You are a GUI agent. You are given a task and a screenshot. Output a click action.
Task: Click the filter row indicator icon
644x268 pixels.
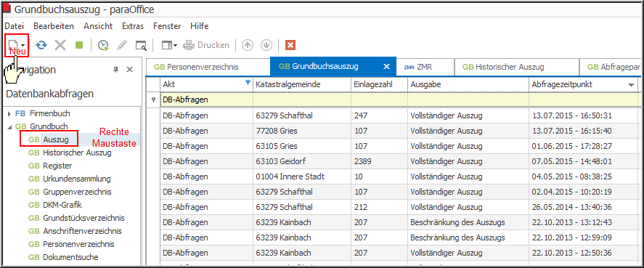point(154,100)
